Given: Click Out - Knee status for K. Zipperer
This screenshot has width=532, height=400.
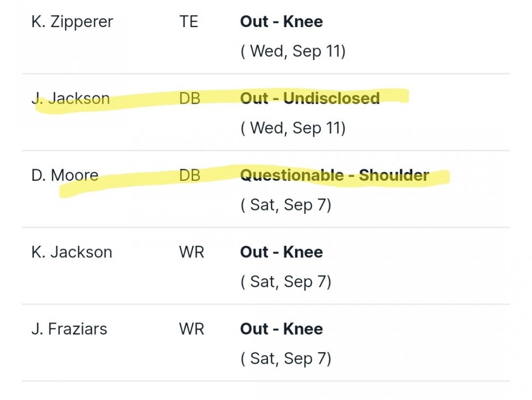Looking at the screenshot, I should coord(281,22).
